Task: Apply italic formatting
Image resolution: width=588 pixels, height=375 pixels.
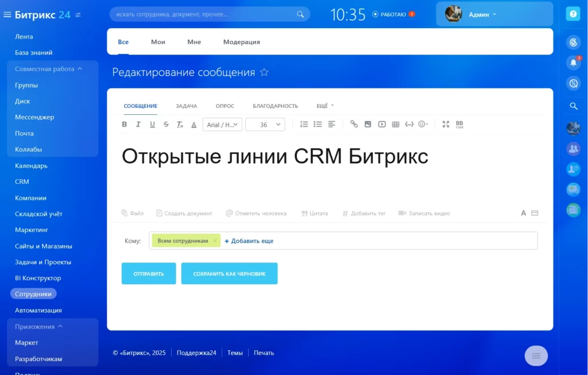Action: click(138, 124)
